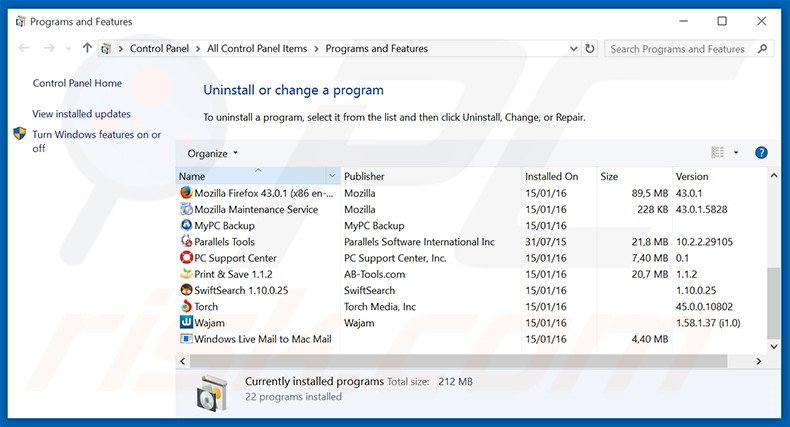Screen dimensions: 790x427
Task: Navigate to All Control Panel Items breadcrumb
Action: point(257,48)
